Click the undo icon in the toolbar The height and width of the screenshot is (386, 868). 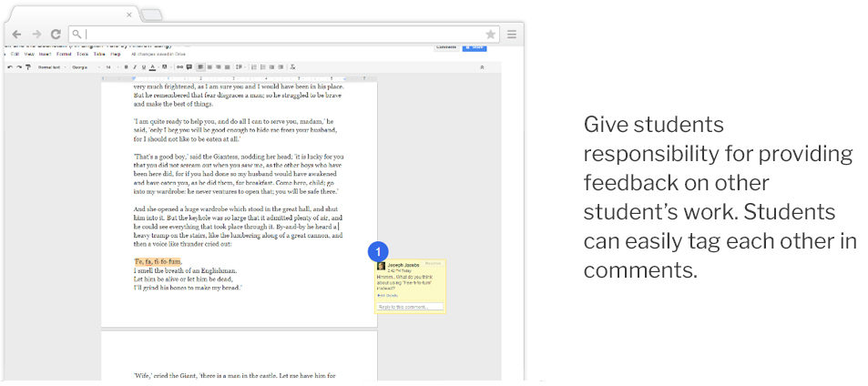point(9,66)
